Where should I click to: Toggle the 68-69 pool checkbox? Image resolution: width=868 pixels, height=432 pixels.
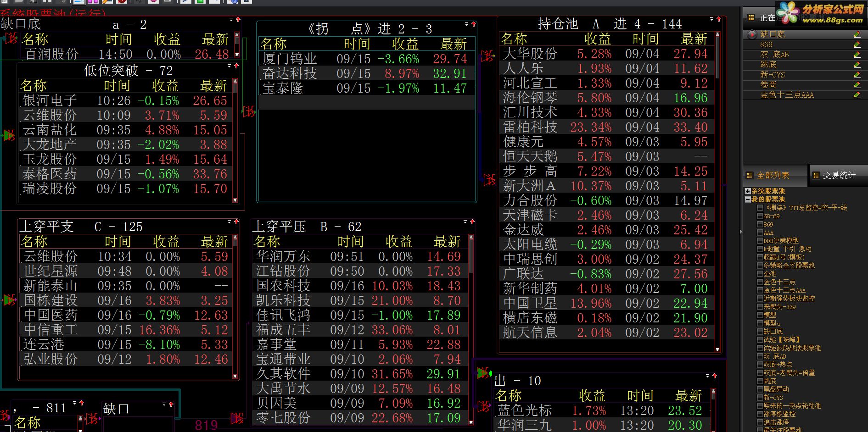pos(760,216)
